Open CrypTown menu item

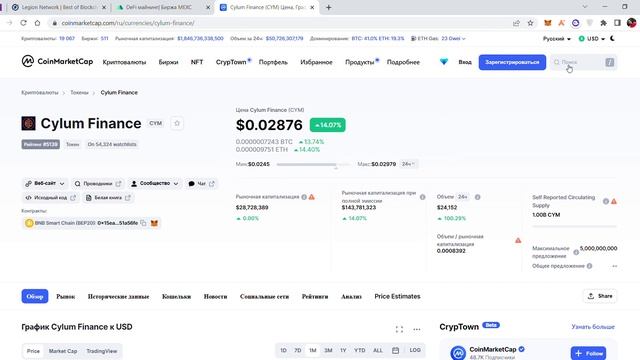[231, 62]
